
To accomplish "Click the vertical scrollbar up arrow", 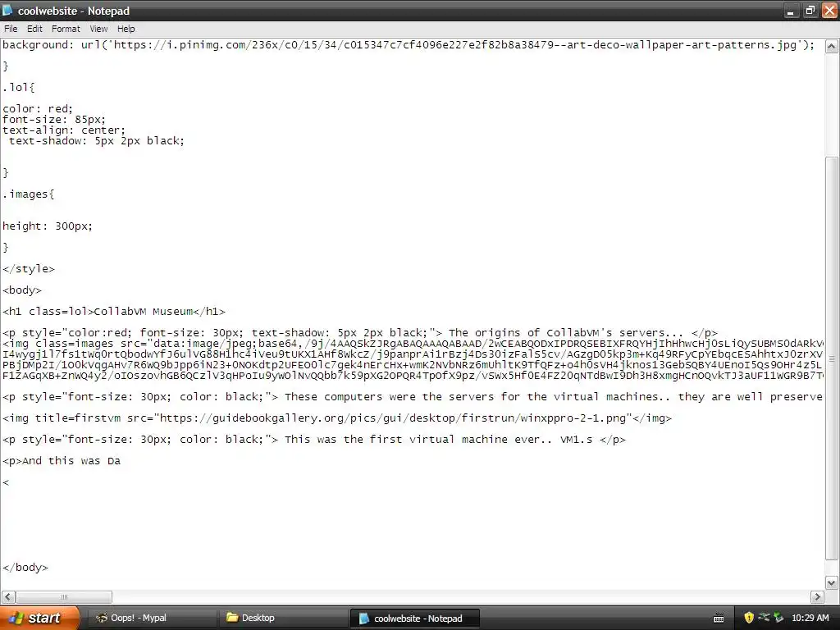I will pos(832,47).
